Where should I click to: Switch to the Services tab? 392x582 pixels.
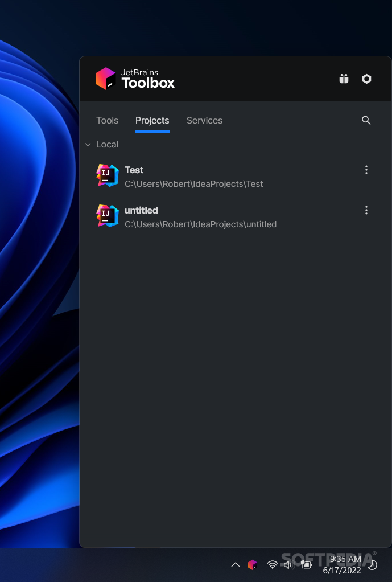tap(204, 120)
